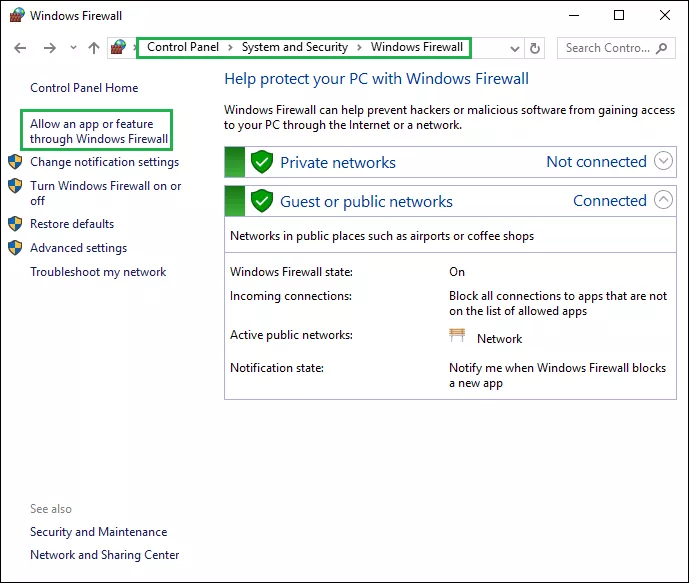The image size is (689, 583).
Task: Open Change notification settings
Action: 105,162
